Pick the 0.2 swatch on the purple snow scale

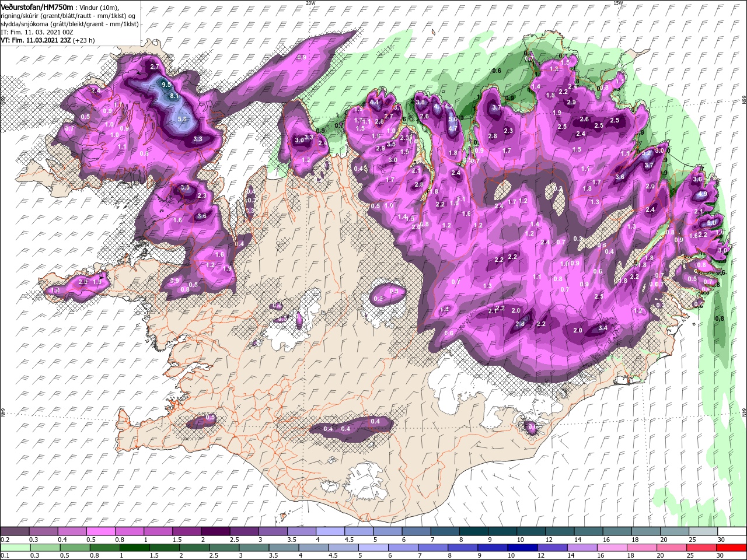[15, 531]
